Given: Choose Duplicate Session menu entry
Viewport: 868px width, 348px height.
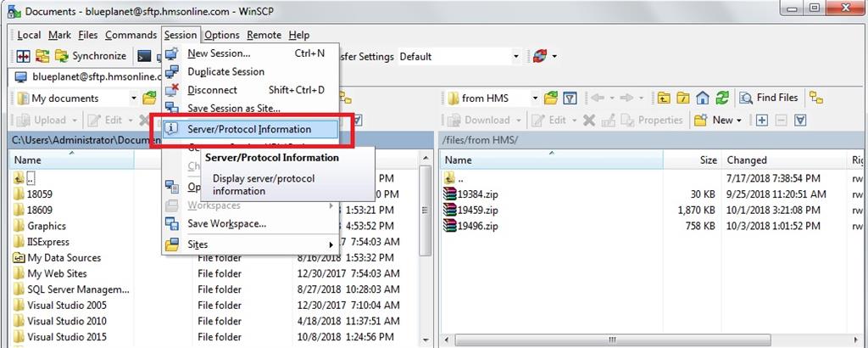Looking at the screenshot, I should tap(250, 71).
